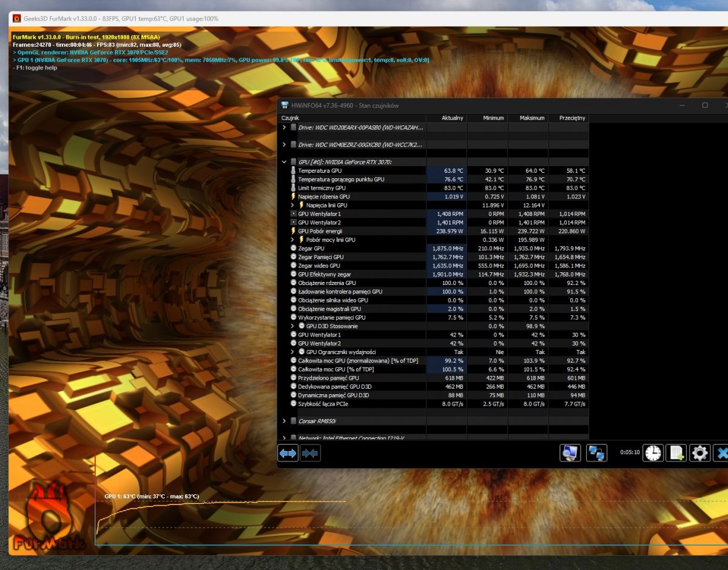728x570 pixels.
Task: Click the FurMark title bar icon
Action: [x=17, y=18]
